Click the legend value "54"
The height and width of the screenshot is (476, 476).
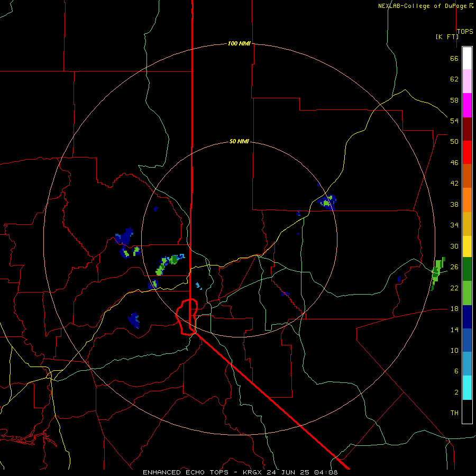coord(454,121)
